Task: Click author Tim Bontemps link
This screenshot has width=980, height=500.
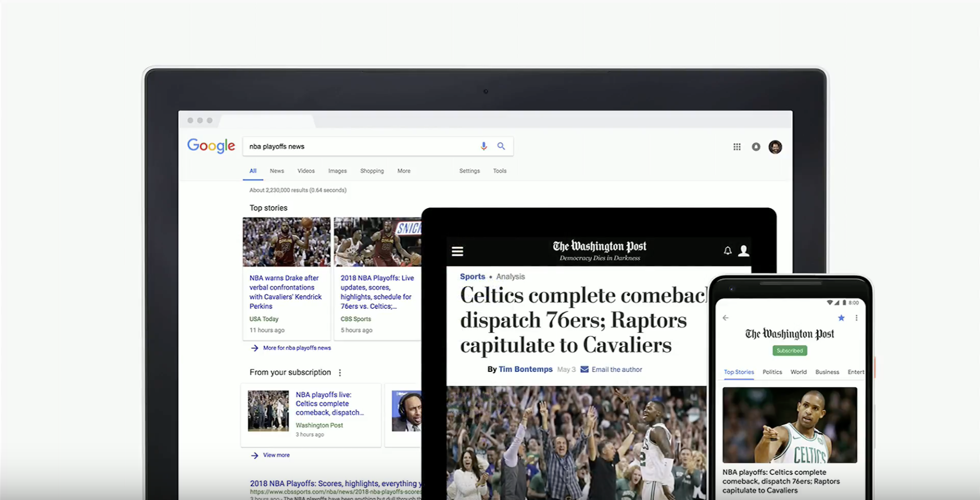Action: click(x=525, y=369)
